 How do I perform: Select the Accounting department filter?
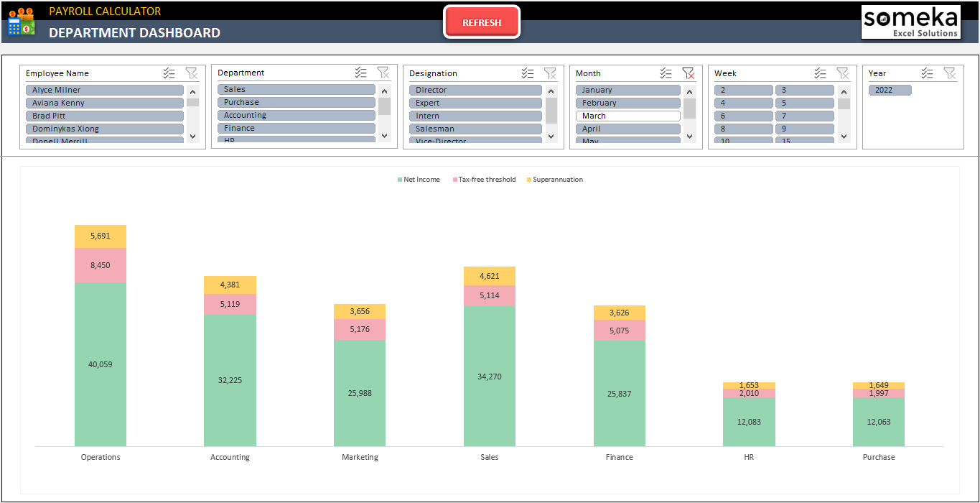pos(296,115)
